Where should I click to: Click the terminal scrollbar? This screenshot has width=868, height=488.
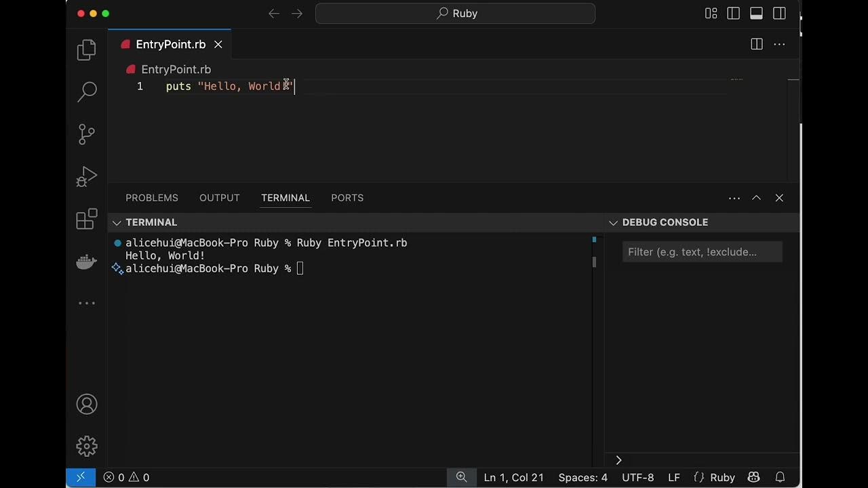[x=594, y=262]
